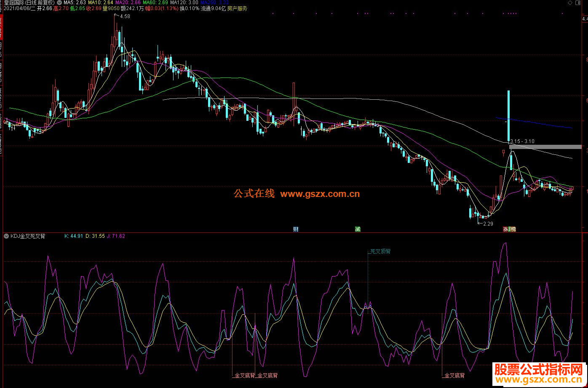Screen dimensions: 588x388
Task: Click the rightmost 金叉底背 signal label
Action: click(455, 375)
